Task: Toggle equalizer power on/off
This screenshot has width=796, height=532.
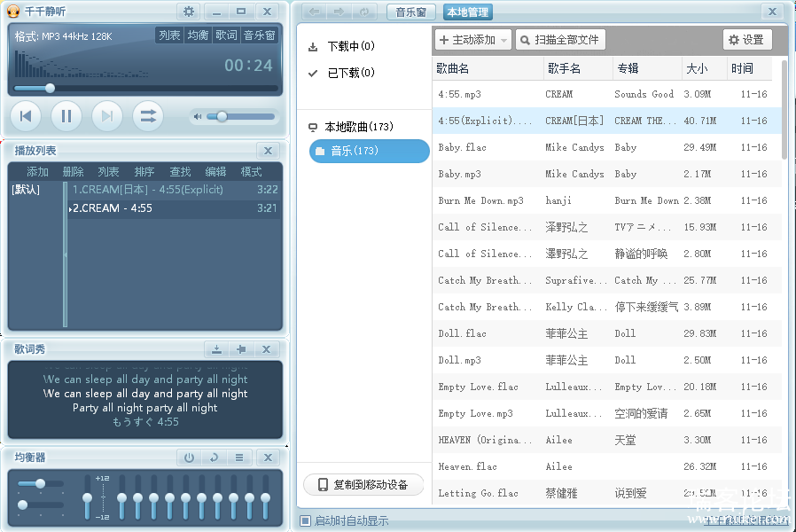Action: [x=189, y=458]
